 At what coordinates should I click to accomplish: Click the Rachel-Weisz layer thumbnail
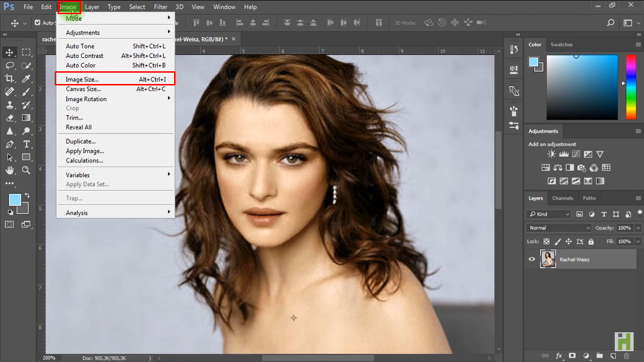548,259
